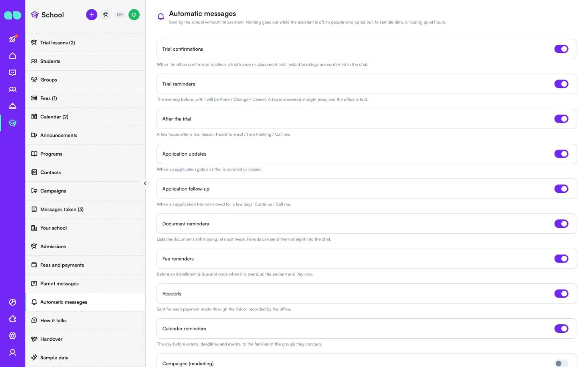The image size is (588, 367).
Task: Disable the Trial confirmations toggle
Action: pos(561,49)
